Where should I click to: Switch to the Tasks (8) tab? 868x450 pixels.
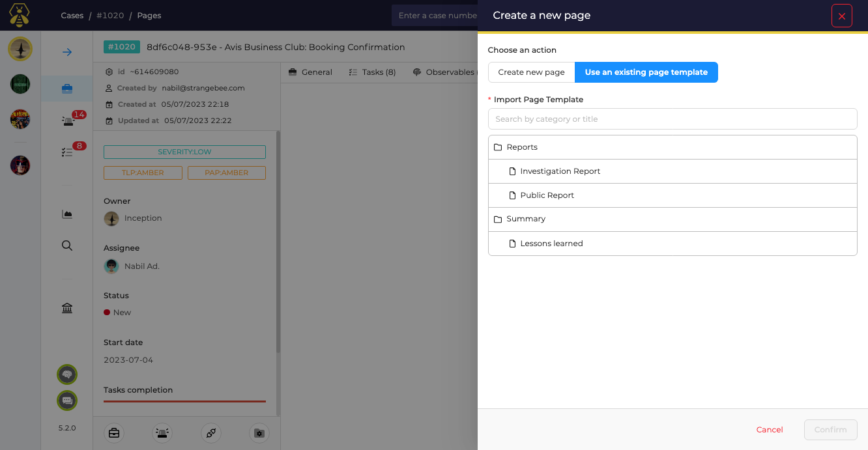(372, 72)
